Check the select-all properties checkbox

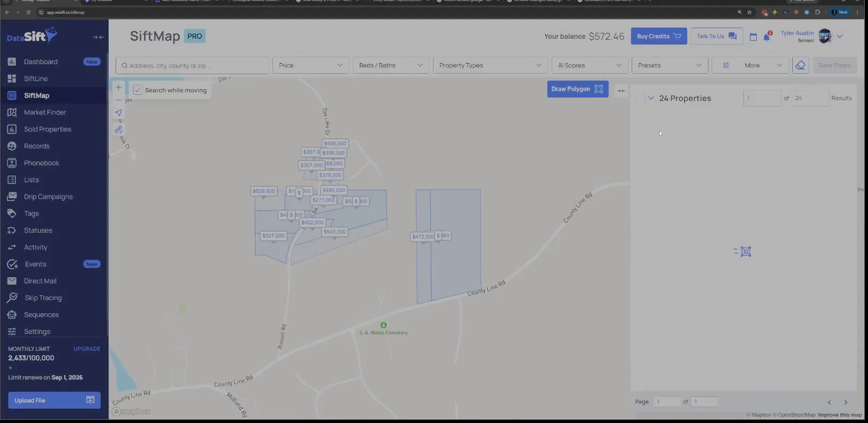[x=640, y=98]
